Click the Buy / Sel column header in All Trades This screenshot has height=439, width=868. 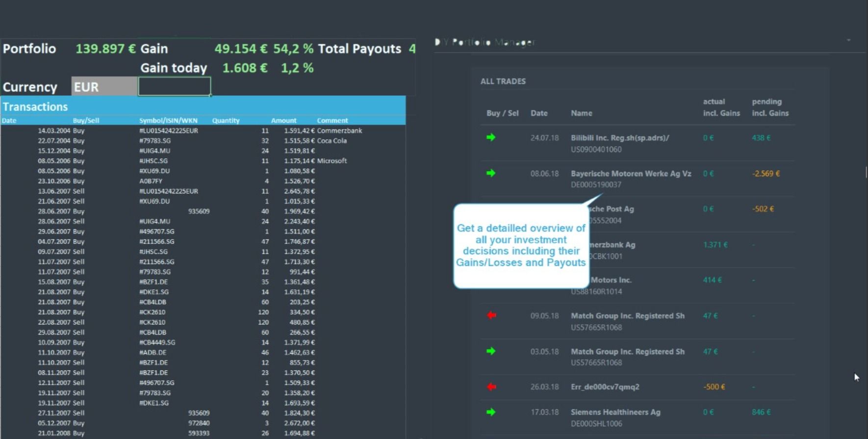click(x=502, y=113)
